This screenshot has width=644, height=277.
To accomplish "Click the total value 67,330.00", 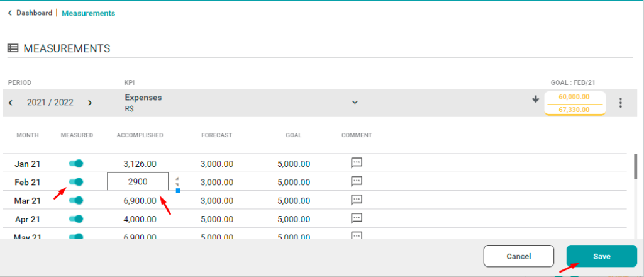I will click(575, 110).
